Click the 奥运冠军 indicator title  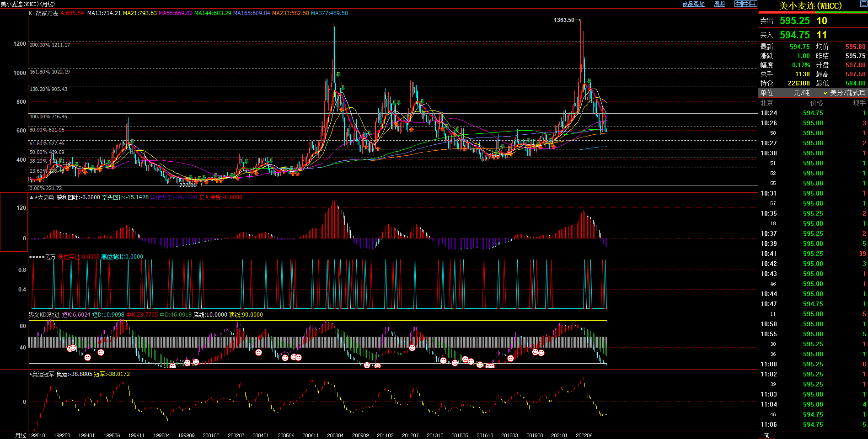pyautogui.click(x=43, y=374)
